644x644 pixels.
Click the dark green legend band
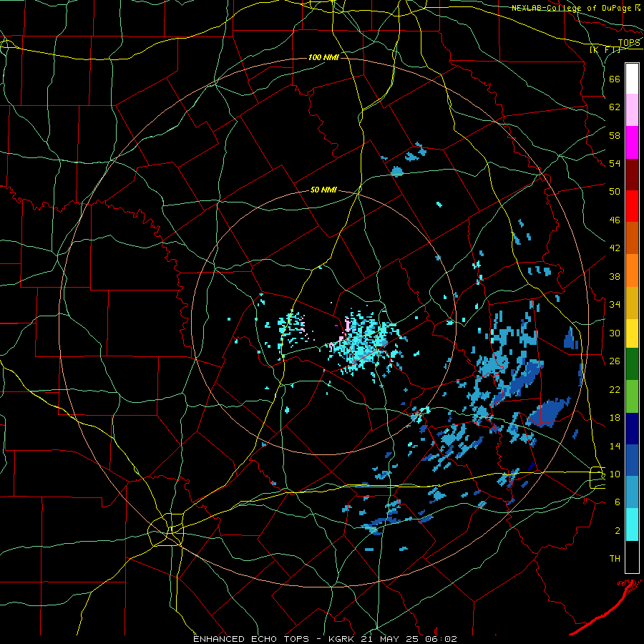[632, 364]
